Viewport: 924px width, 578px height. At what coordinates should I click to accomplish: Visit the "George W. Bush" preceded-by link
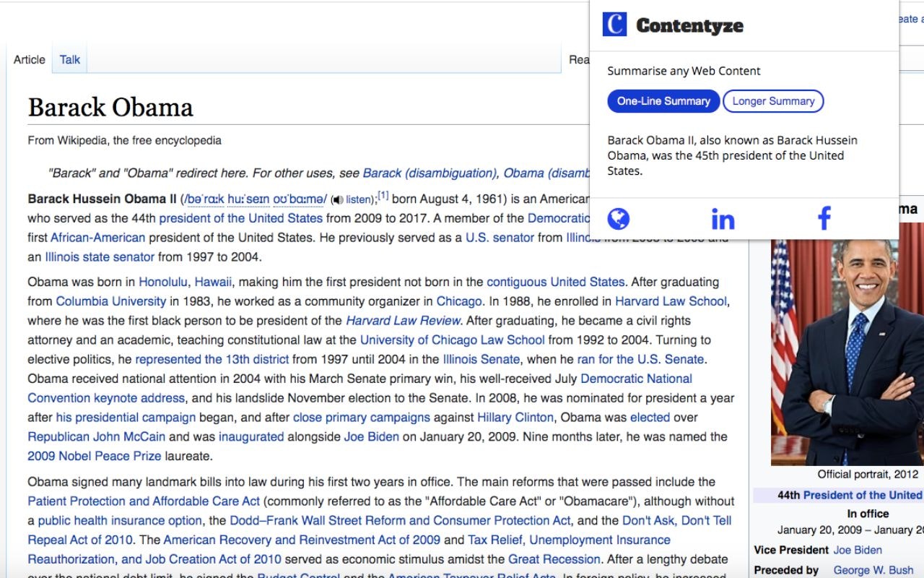tap(876, 569)
